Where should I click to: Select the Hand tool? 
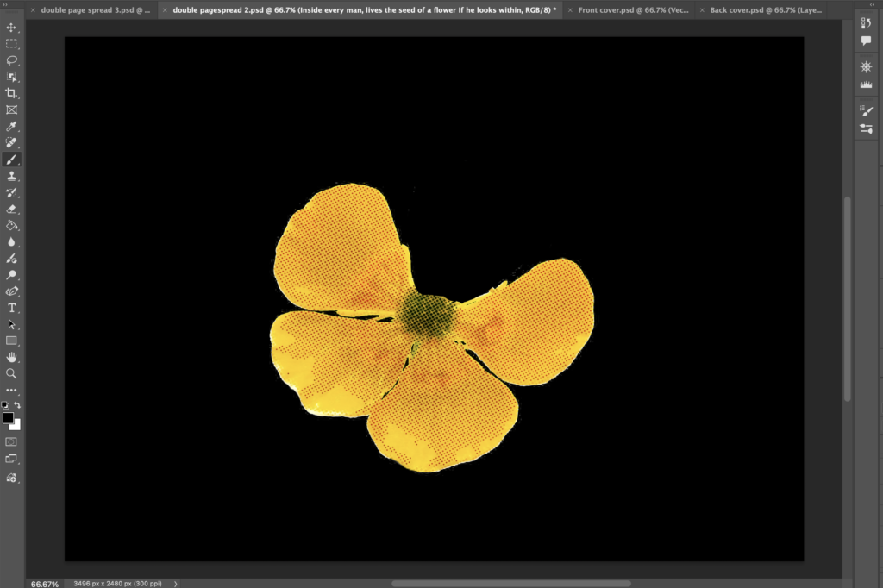coord(12,357)
